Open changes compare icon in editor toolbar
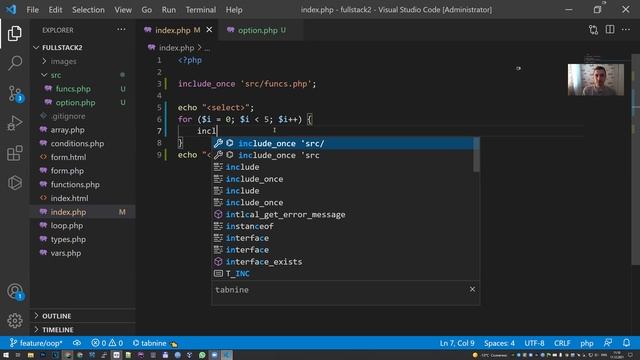Screen dimensions: 640x360 click(x=593, y=30)
